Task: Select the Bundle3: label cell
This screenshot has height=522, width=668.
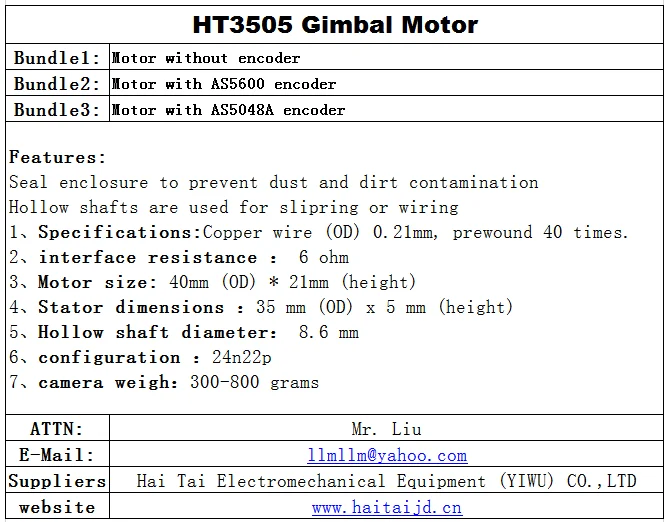Action: click(x=58, y=109)
